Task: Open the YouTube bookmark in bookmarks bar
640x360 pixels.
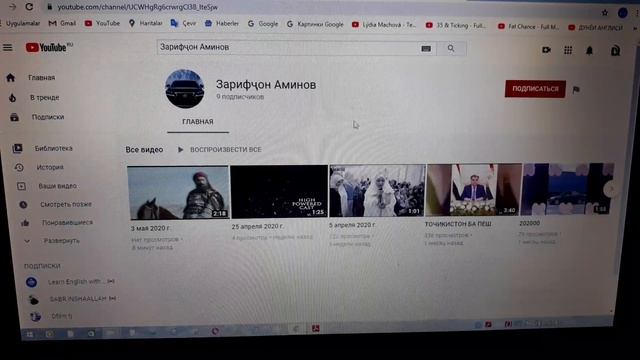Action: [x=102, y=23]
